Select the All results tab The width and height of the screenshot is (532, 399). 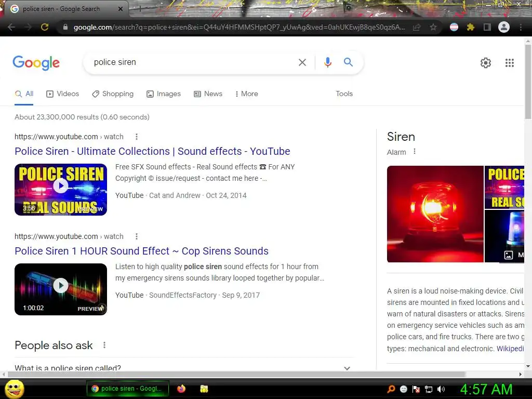pyautogui.click(x=24, y=94)
